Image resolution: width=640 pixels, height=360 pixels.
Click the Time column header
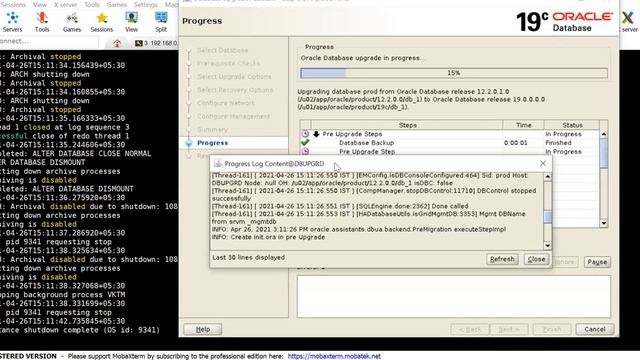click(523, 125)
